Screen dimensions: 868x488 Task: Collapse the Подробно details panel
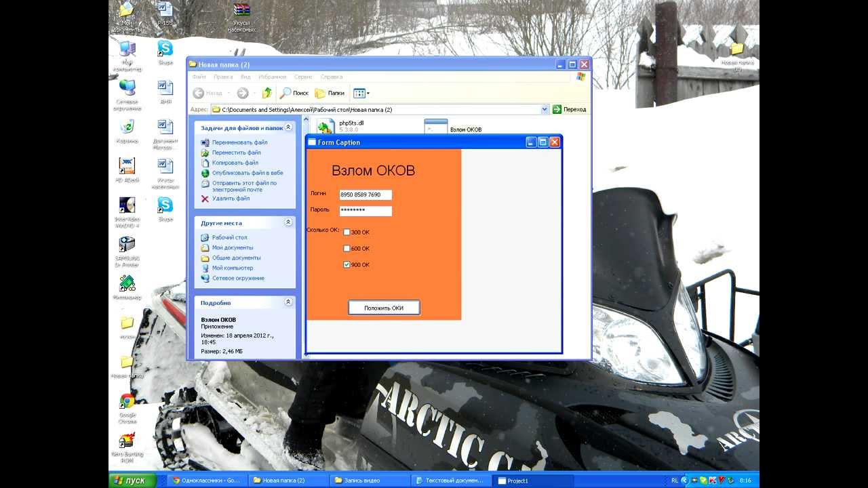[x=288, y=302]
